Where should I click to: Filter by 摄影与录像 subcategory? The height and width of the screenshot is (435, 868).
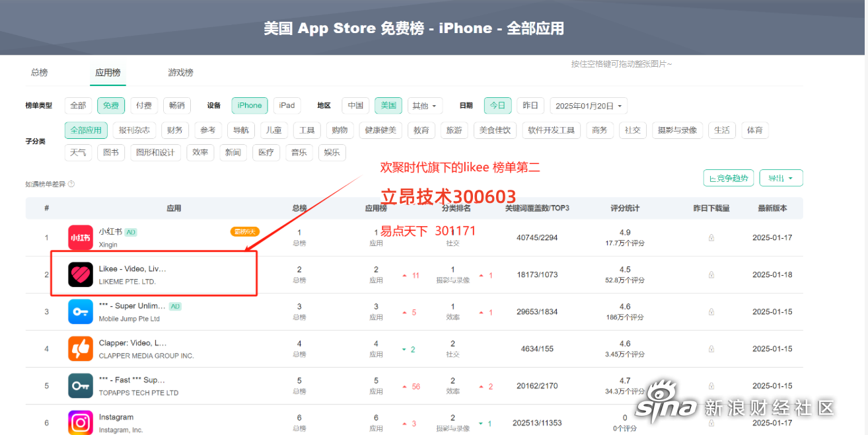coord(678,130)
